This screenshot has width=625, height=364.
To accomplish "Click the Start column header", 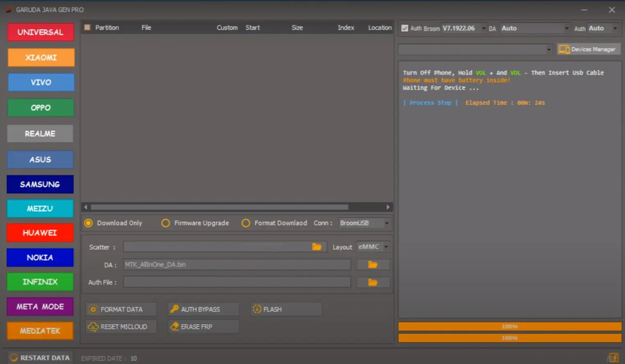I will point(253,27).
